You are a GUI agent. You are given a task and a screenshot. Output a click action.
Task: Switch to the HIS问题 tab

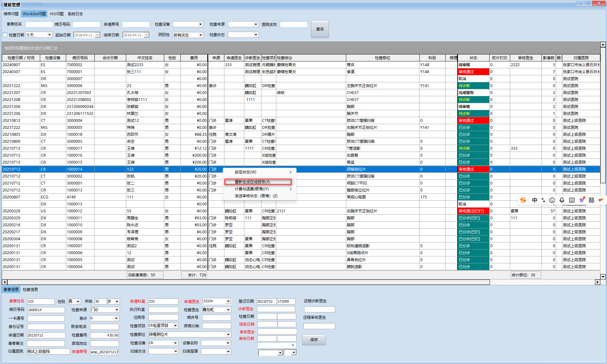click(x=57, y=14)
